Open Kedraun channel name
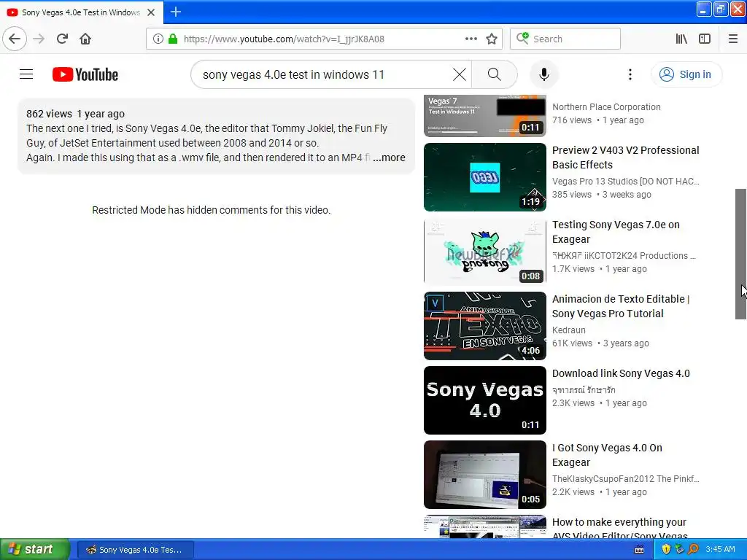Image resolution: width=747 pixels, height=560 pixels. 568,330
